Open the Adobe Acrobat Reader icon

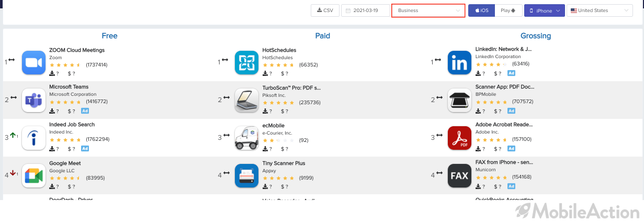pos(459,138)
